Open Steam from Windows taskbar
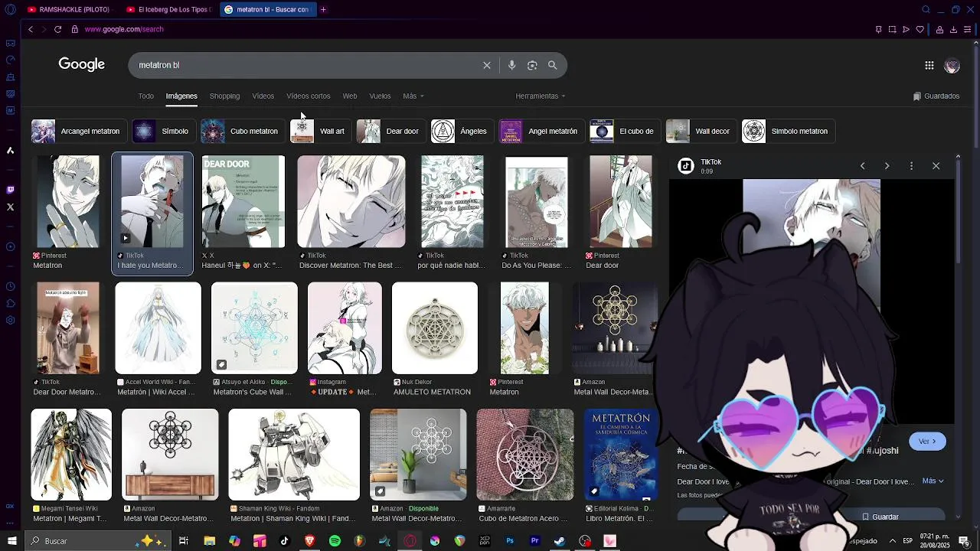 click(x=560, y=541)
